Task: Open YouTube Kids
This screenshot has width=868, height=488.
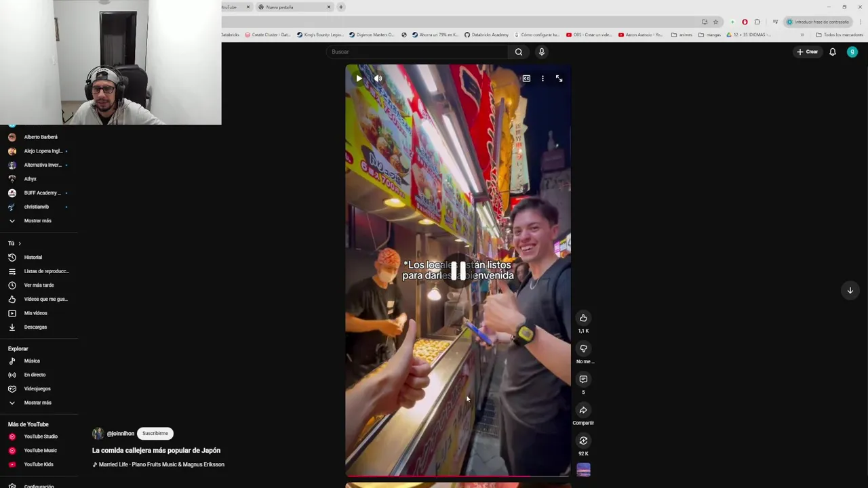Action: pyautogui.click(x=39, y=464)
